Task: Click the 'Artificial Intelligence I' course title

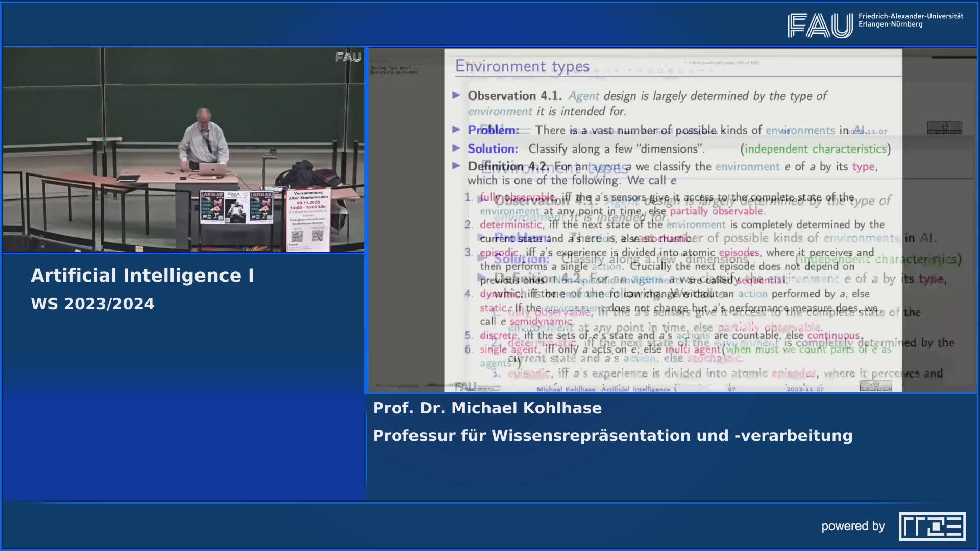Action: coord(142,275)
